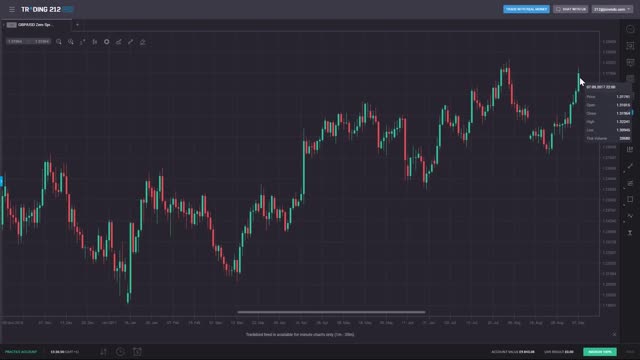The width and height of the screenshot is (640, 360).
Task: Expand the account email dropdown
Action: (612, 9)
